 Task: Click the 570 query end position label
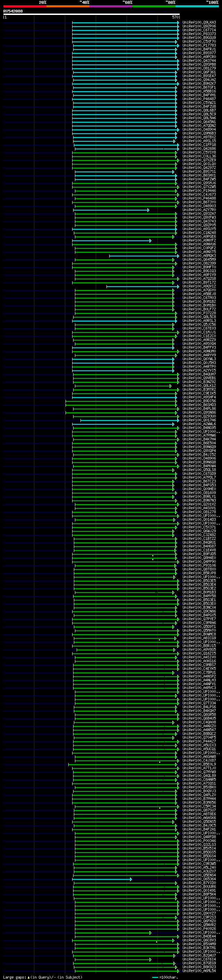(x=175, y=17)
